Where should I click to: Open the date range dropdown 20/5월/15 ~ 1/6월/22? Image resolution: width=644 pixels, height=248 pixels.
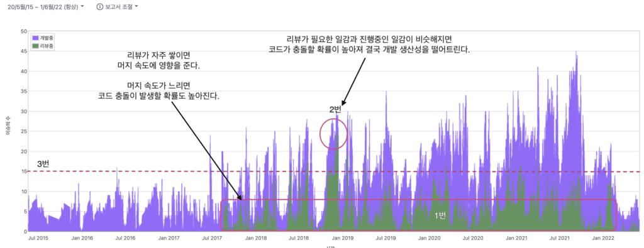[45, 7]
